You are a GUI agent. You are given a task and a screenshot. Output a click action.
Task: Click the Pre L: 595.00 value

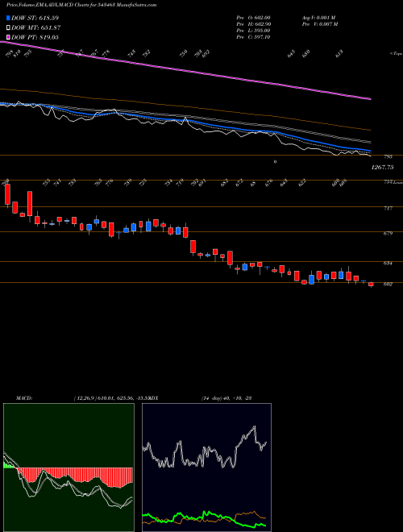(253, 31)
